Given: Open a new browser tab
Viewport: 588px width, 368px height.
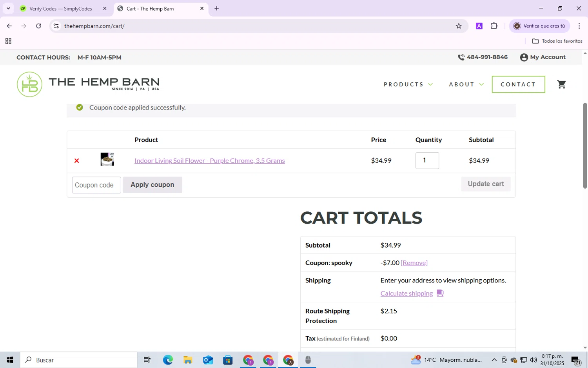Looking at the screenshot, I should [x=216, y=8].
